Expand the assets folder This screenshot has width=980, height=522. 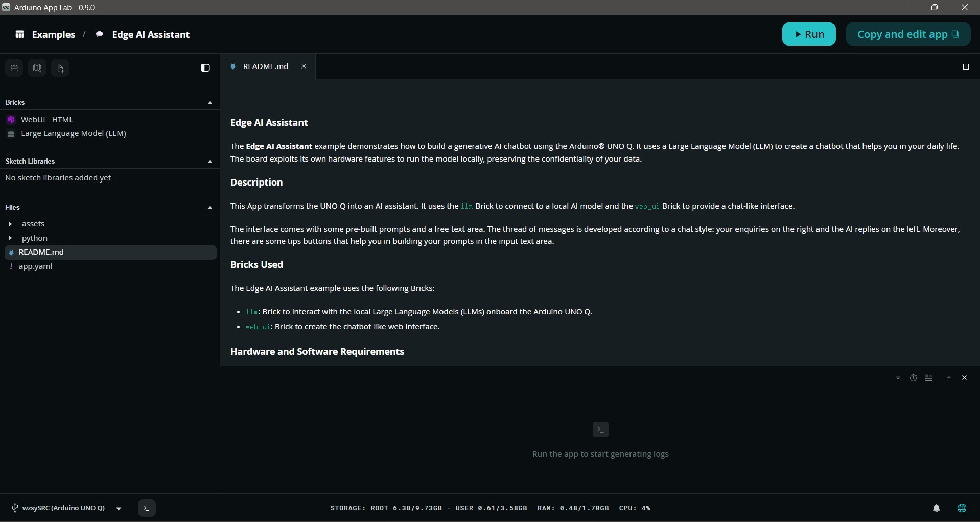point(10,224)
